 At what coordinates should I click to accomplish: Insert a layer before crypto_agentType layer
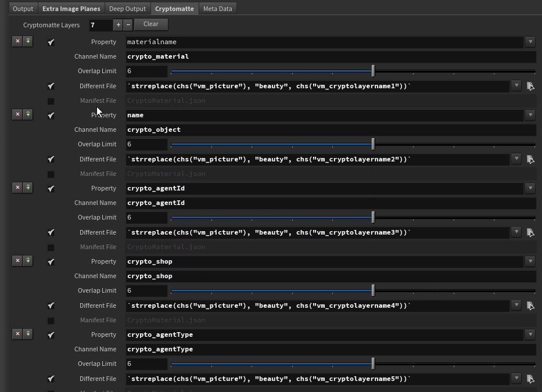(28, 334)
